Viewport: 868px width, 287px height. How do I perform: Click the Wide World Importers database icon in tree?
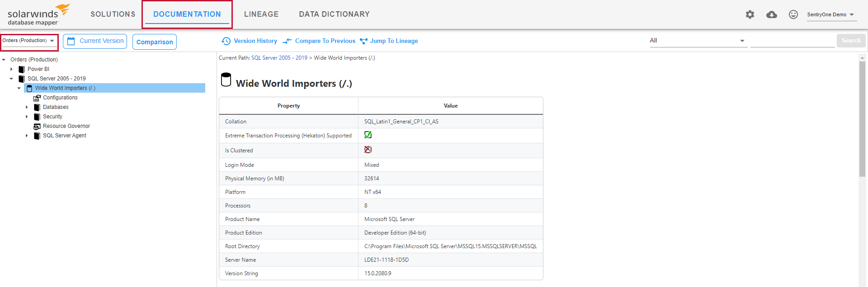pos(29,88)
